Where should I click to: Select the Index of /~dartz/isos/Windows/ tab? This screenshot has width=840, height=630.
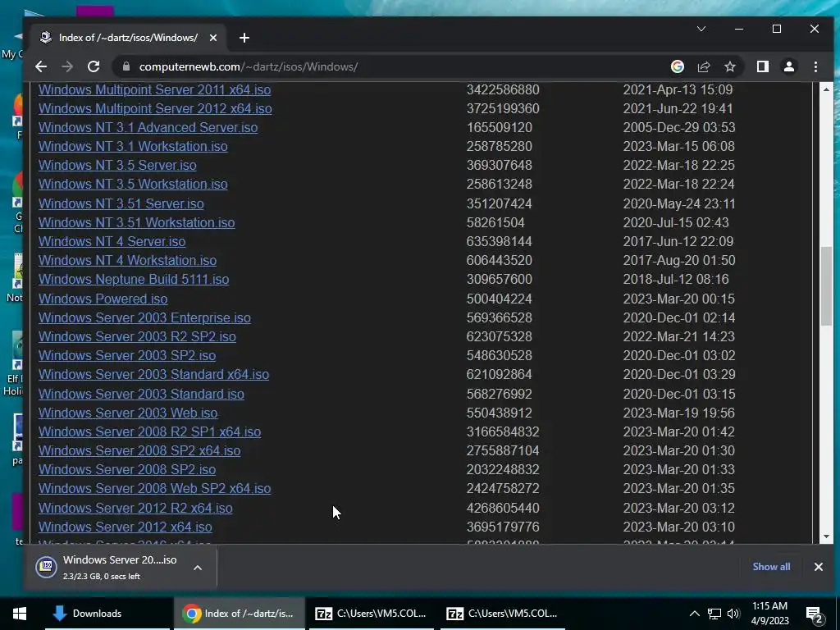pos(129,38)
